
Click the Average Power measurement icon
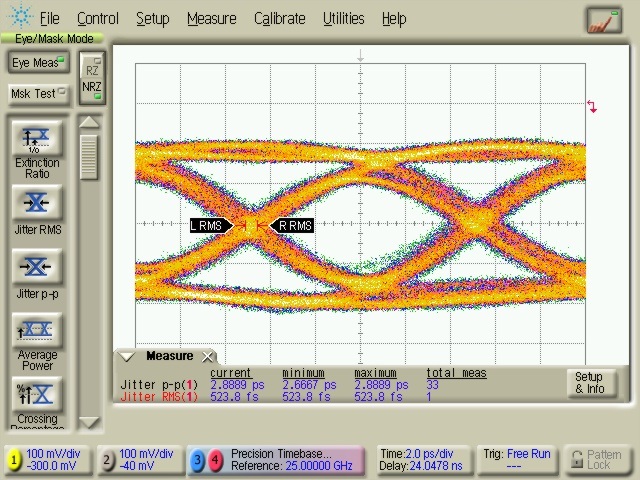tap(37, 330)
